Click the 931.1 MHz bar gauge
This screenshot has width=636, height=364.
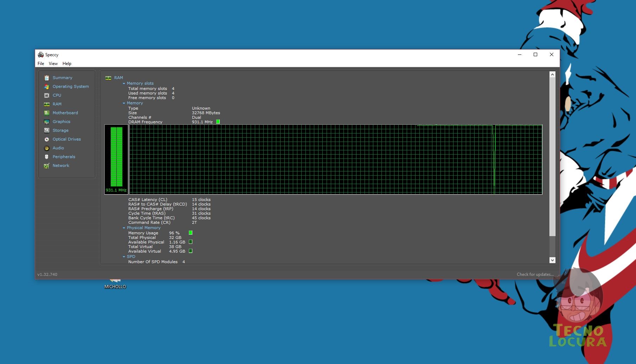(x=116, y=159)
